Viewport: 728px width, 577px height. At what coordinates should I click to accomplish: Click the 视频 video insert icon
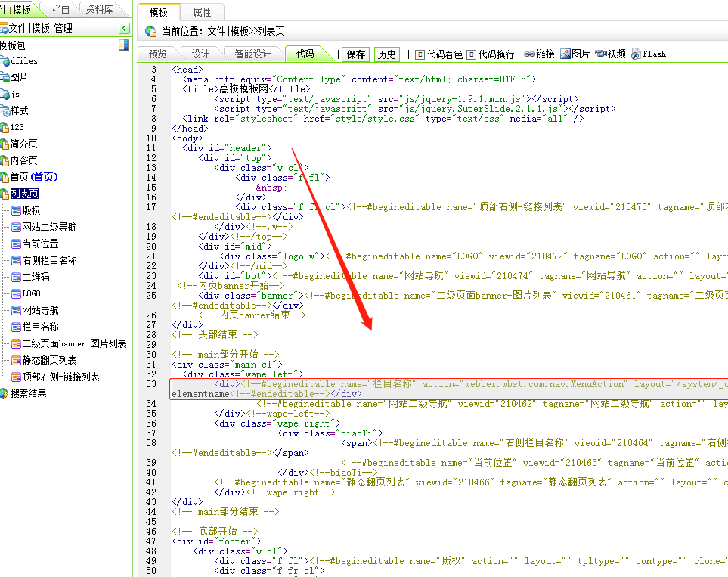[601, 54]
